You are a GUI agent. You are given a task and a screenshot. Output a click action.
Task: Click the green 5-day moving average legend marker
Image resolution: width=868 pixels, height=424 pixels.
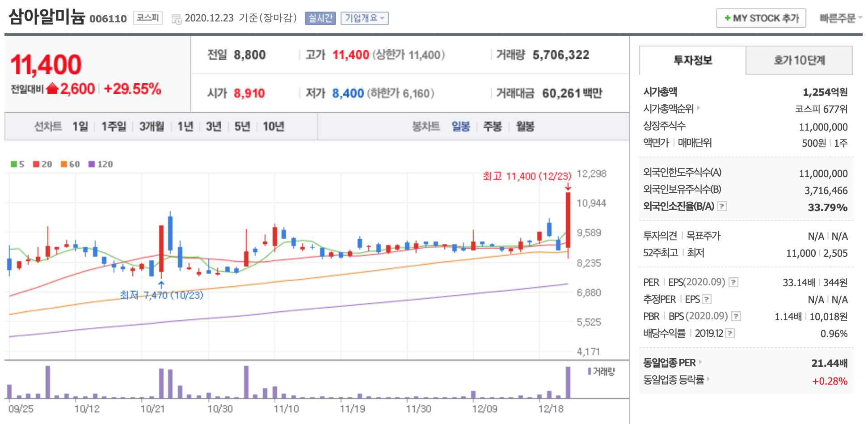pyautogui.click(x=13, y=164)
